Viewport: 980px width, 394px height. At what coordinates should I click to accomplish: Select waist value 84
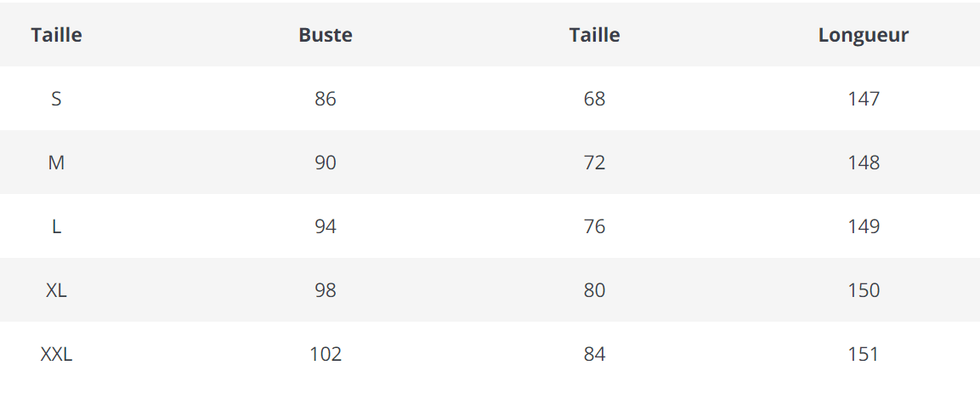[594, 354]
